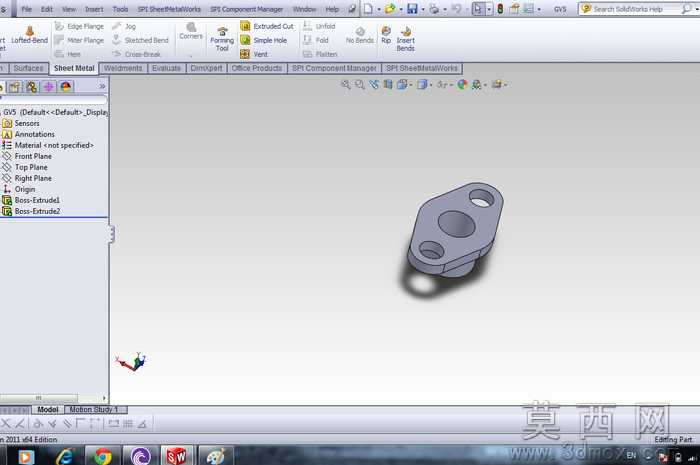Click the Edit Appearance color ball icon
Viewport: 700px width, 465px height.
click(x=462, y=84)
